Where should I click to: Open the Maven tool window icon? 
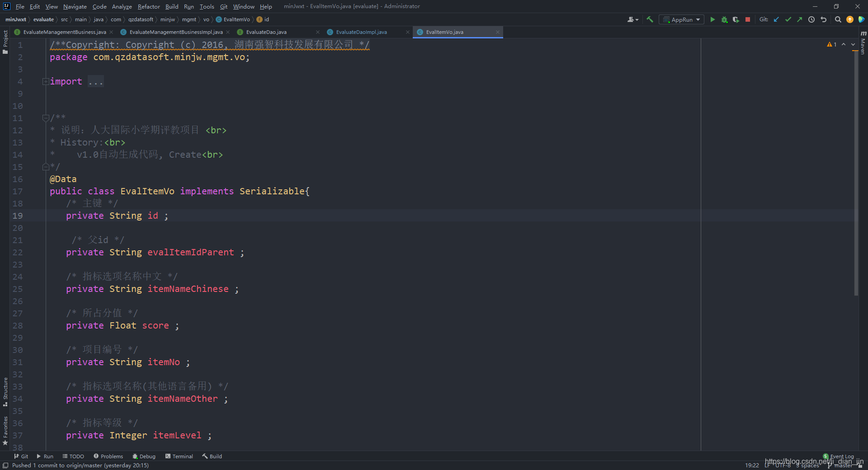pos(863,43)
